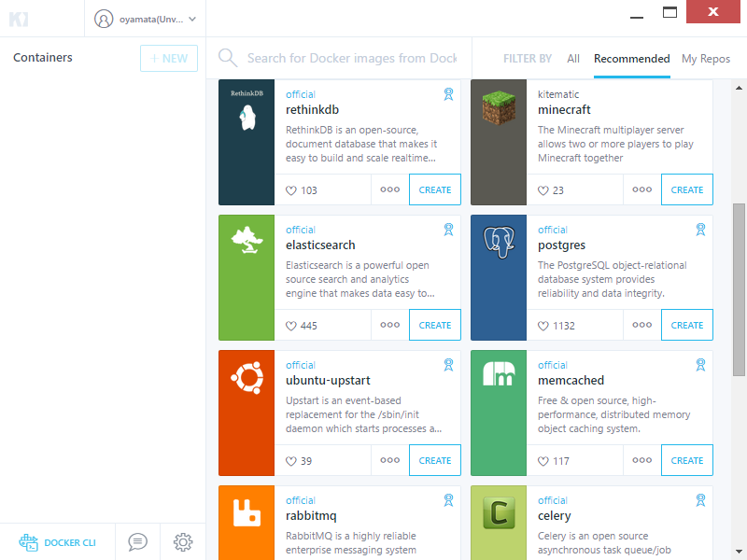
Task: Click the official badge ribbon on ubuntu-upstart
Action: click(x=448, y=364)
